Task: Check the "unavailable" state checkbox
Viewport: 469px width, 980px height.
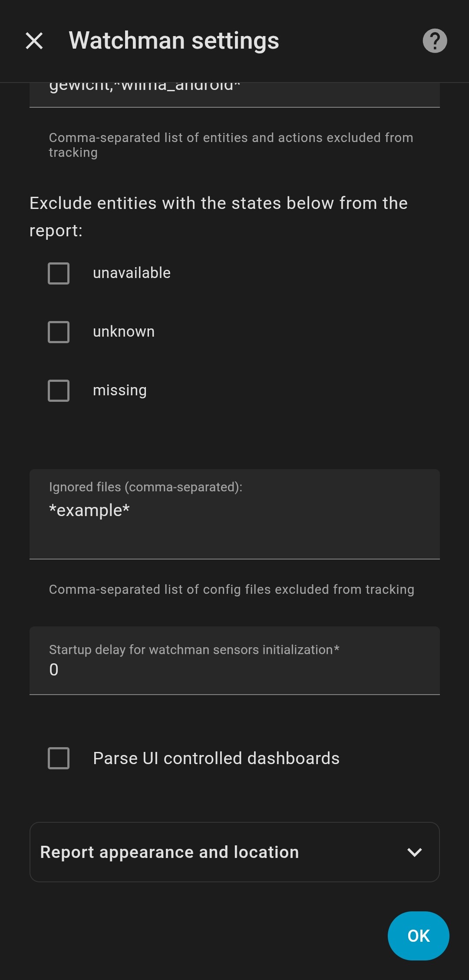Action: [59, 273]
